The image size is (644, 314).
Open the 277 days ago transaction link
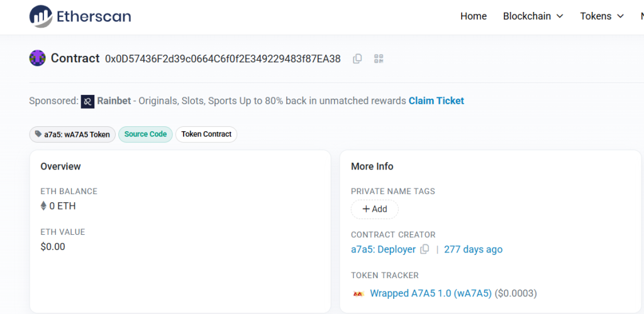tap(473, 249)
